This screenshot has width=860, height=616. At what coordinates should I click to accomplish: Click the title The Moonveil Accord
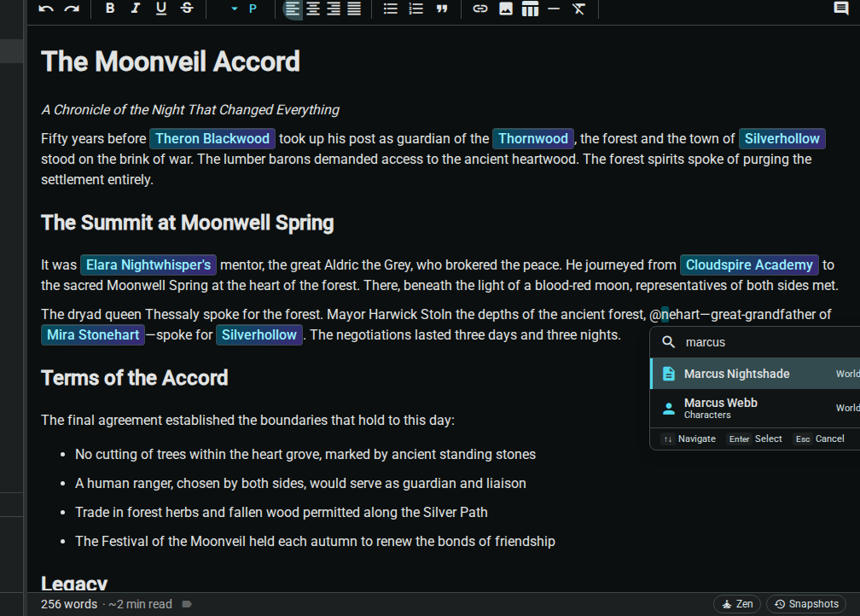pos(171,61)
